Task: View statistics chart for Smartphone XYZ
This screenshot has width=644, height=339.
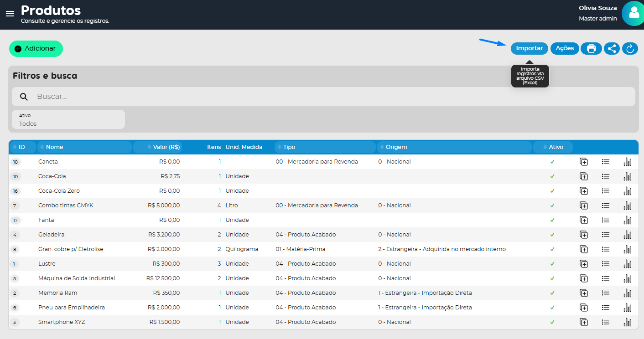Action: click(x=628, y=322)
